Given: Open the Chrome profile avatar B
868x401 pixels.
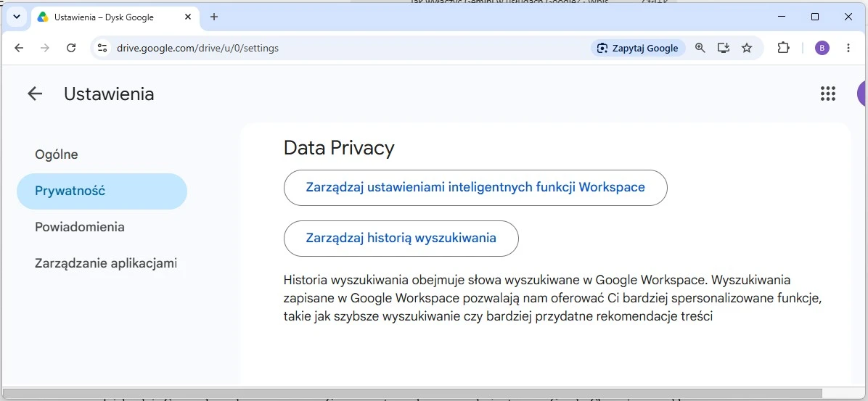Looking at the screenshot, I should [x=822, y=48].
